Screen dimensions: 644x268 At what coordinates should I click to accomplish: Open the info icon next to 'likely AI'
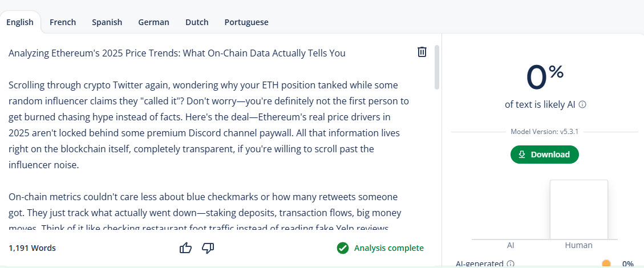(582, 105)
